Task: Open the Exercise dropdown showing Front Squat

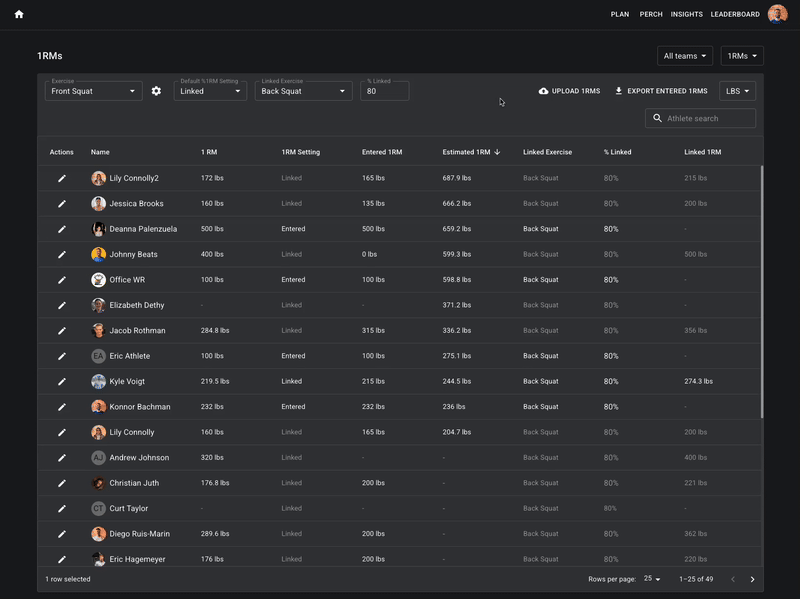Action: coord(93,90)
